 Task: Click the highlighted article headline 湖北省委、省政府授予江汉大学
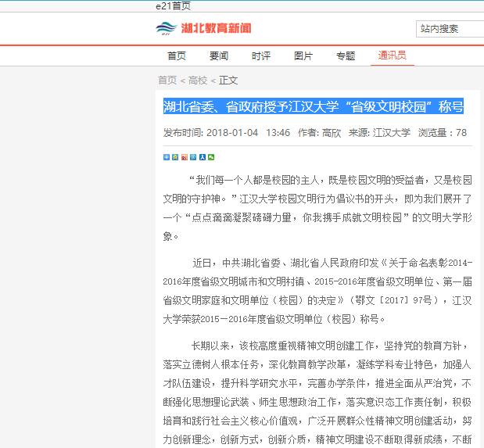(x=314, y=106)
